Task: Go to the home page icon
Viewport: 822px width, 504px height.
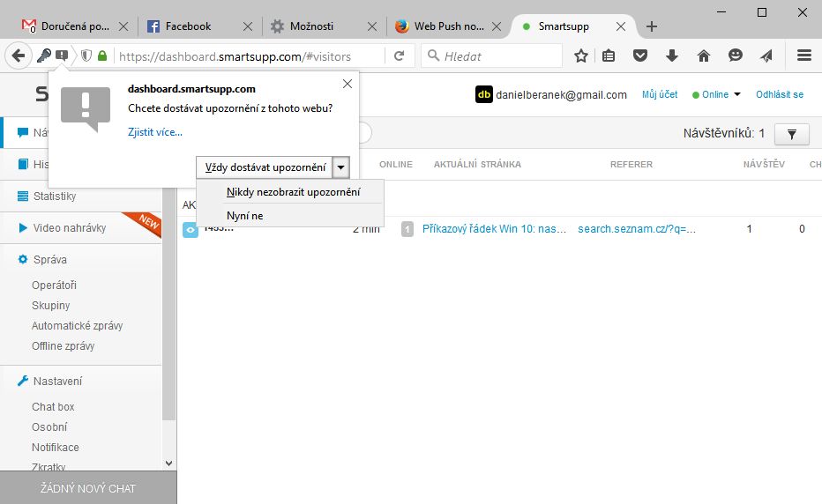Action: (x=704, y=56)
